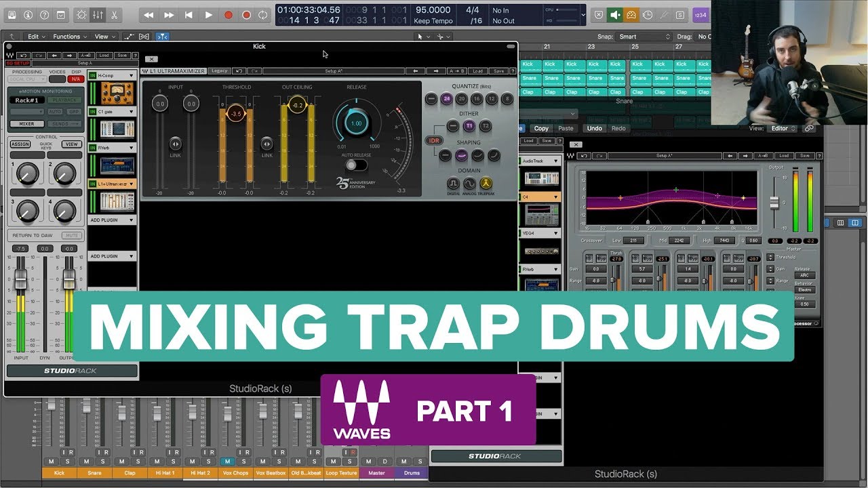Toggle the blue Catch playhead icon
The width and height of the screenshot is (868, 488).
(162, 37)
